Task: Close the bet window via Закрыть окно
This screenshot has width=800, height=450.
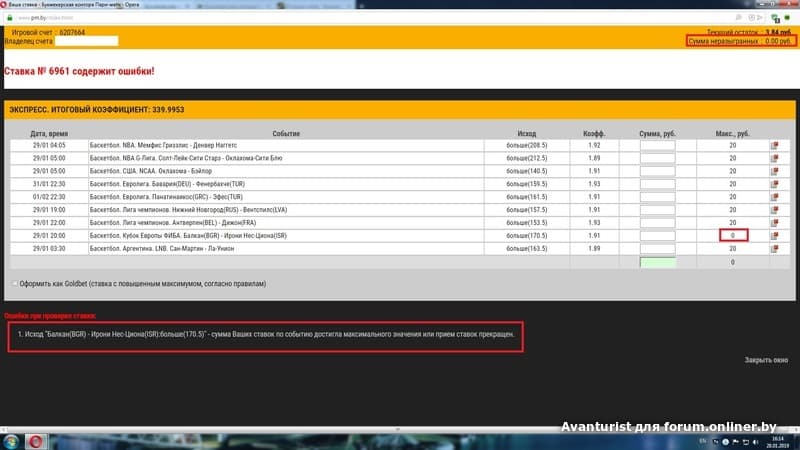Action: pos(766,360)
